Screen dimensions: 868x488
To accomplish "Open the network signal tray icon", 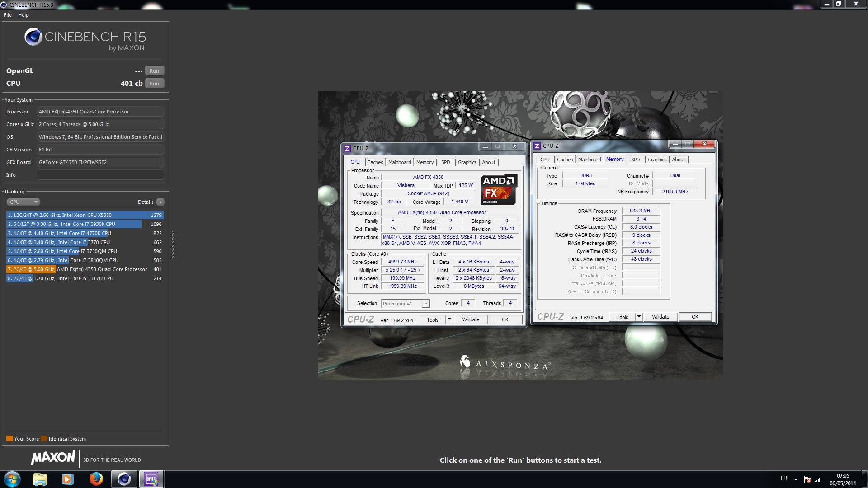I will click(818, 479).
